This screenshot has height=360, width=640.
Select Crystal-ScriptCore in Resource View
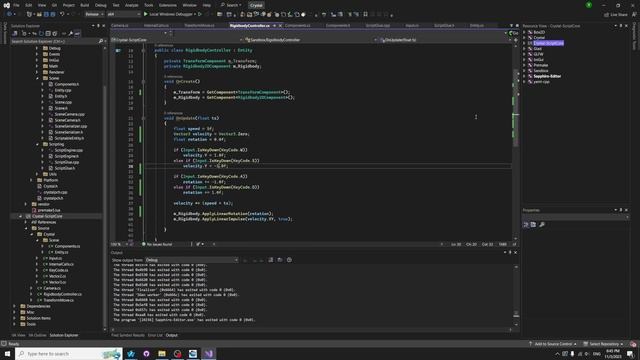(548, 43)
